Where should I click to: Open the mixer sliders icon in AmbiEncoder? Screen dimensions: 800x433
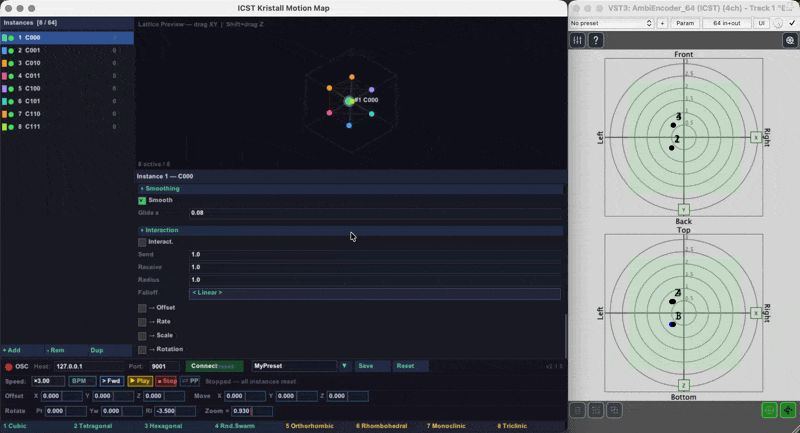tap(578, 40)
